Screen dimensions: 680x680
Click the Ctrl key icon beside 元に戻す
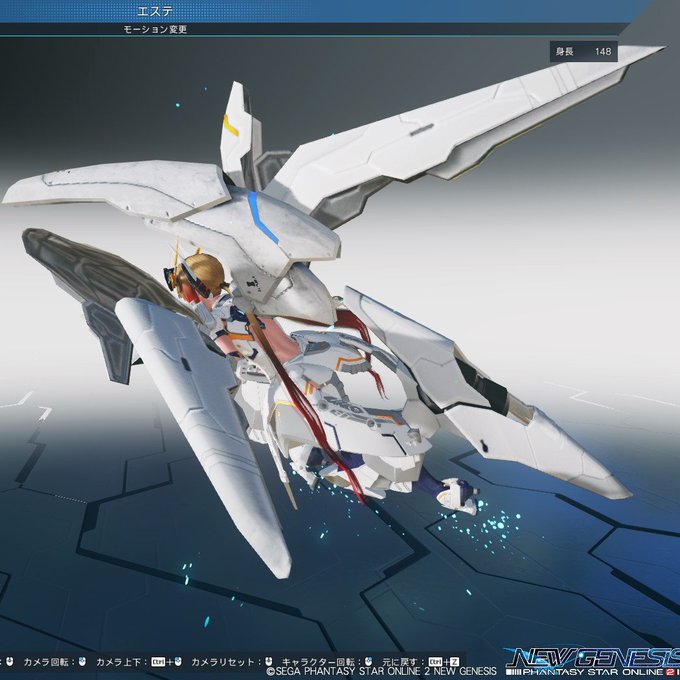click(x=435, y=662)
